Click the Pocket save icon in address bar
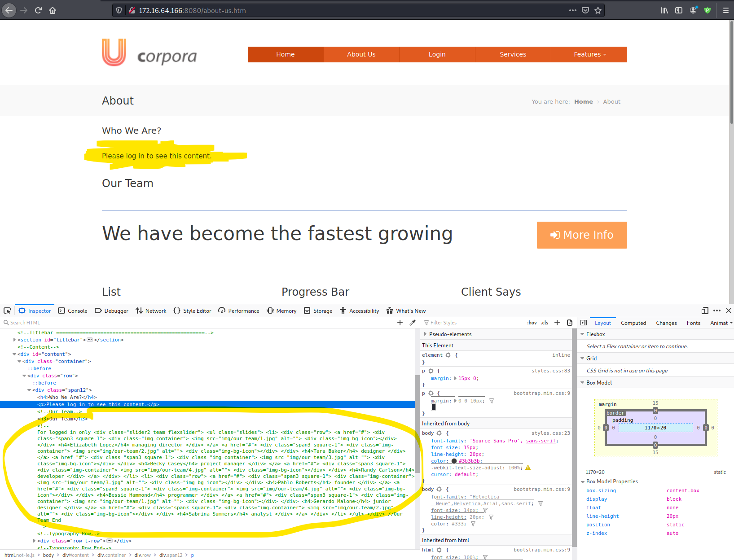 point(585,10)
